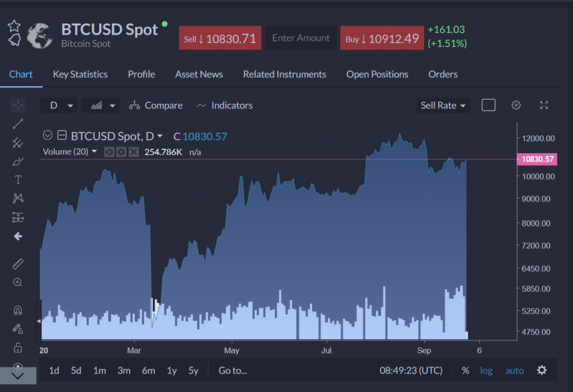Select the ruler measure tool
Image resolution: width=573 pixels, height=392 pixels.
click(x=18, y=264)
